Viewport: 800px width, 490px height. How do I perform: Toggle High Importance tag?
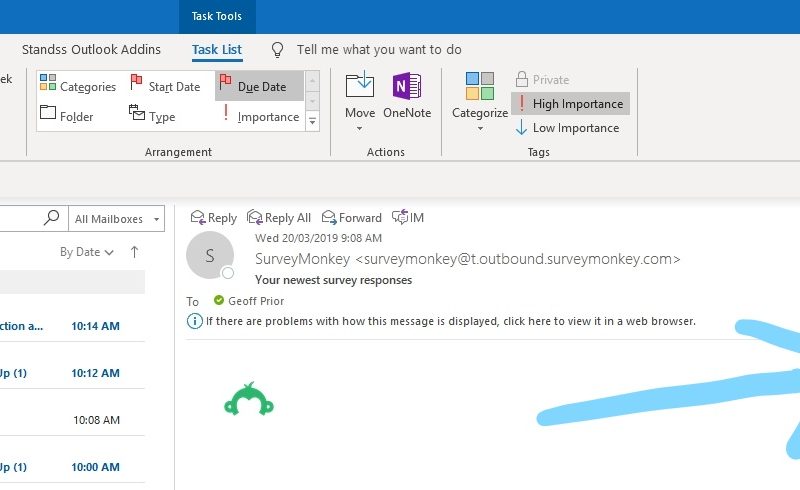click(x=570, y=104)
